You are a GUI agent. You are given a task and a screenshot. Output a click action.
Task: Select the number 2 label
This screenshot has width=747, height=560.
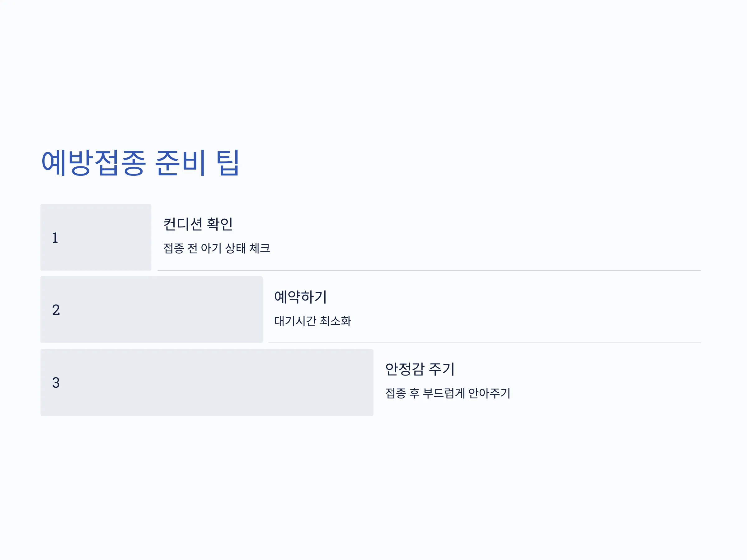pyautogui.click(x=56, y=310)
